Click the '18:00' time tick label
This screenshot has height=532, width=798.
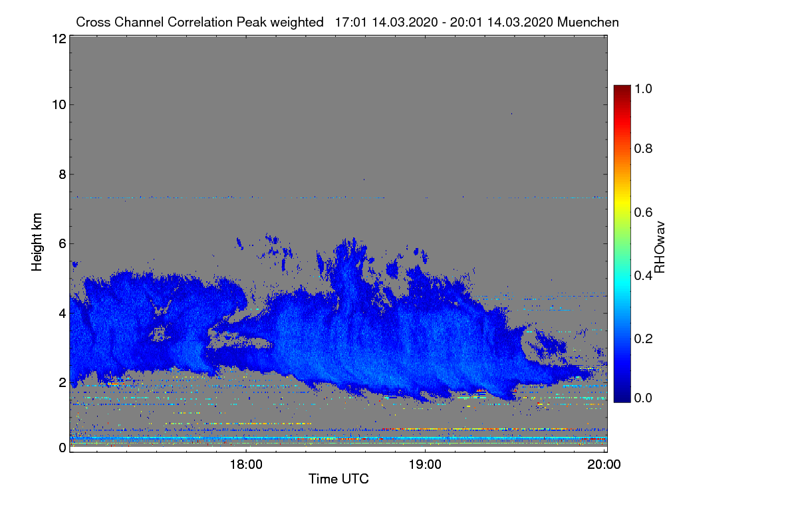pyautogui.click(x=245, y=464)
